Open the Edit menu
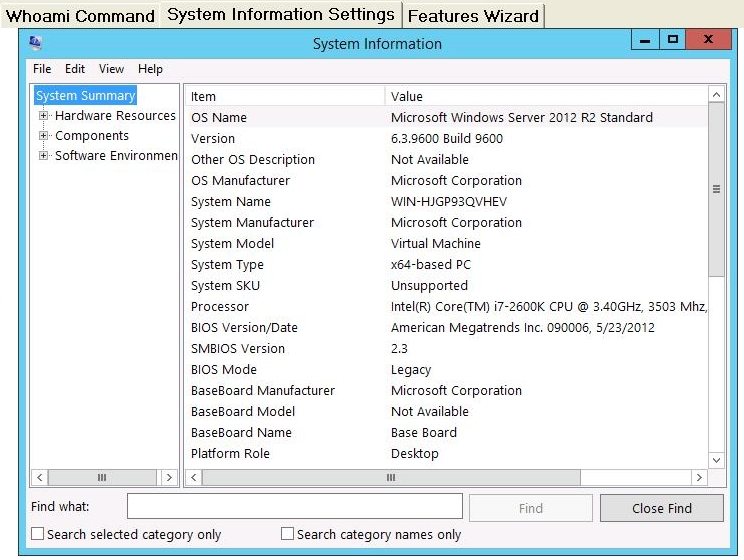The image size is (744, 560). click(x=74, y=69)
